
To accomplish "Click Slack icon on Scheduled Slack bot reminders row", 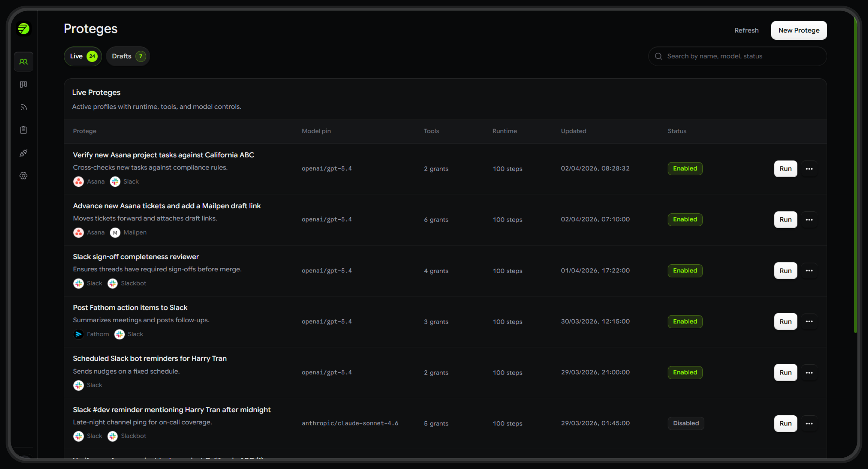I will point(78,385).
